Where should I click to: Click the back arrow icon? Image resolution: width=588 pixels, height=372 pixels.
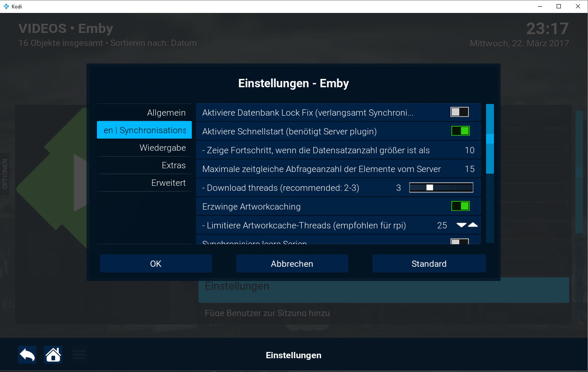[x=27, y=355]
